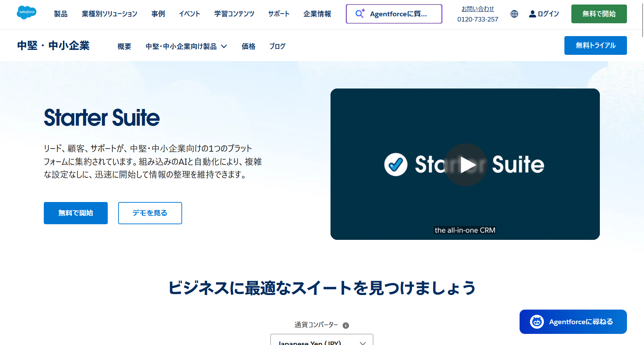Go to the ブログ tab
Viewport: 644px width, 345px height.
[x=277, y=46]
